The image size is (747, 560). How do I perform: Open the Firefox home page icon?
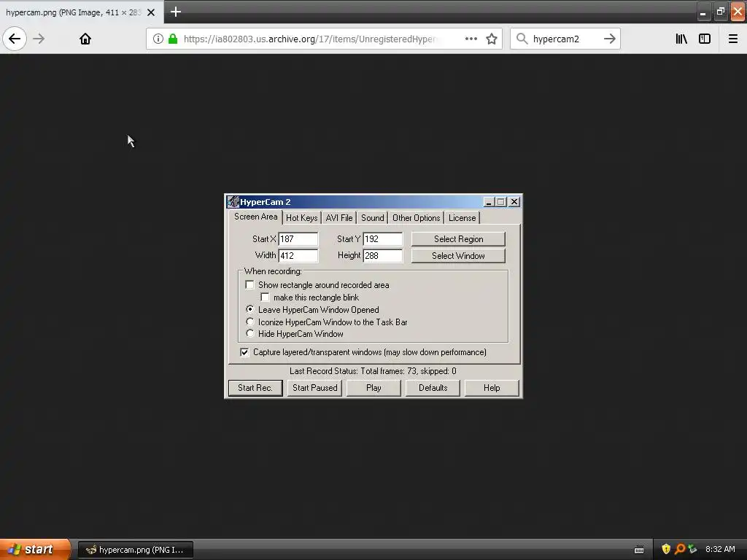[x=85, y=39]
